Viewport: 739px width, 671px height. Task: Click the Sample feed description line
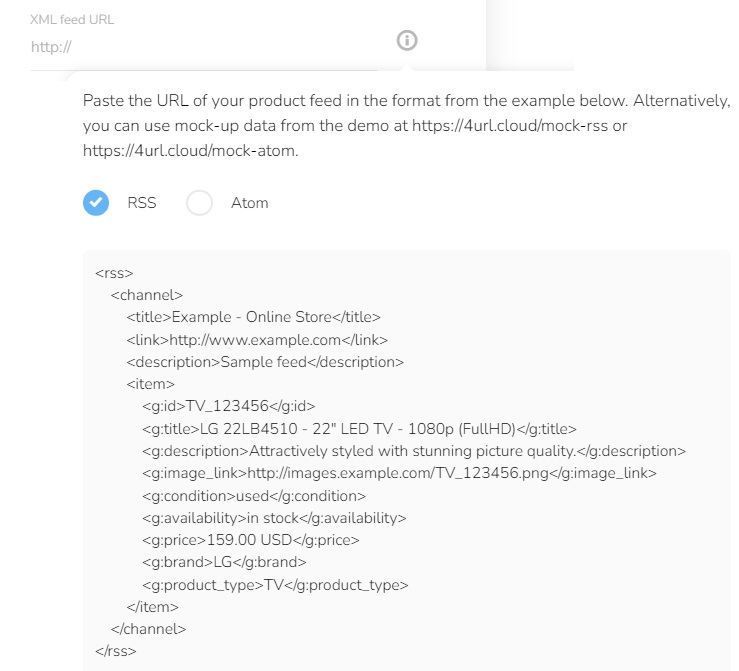265,362
